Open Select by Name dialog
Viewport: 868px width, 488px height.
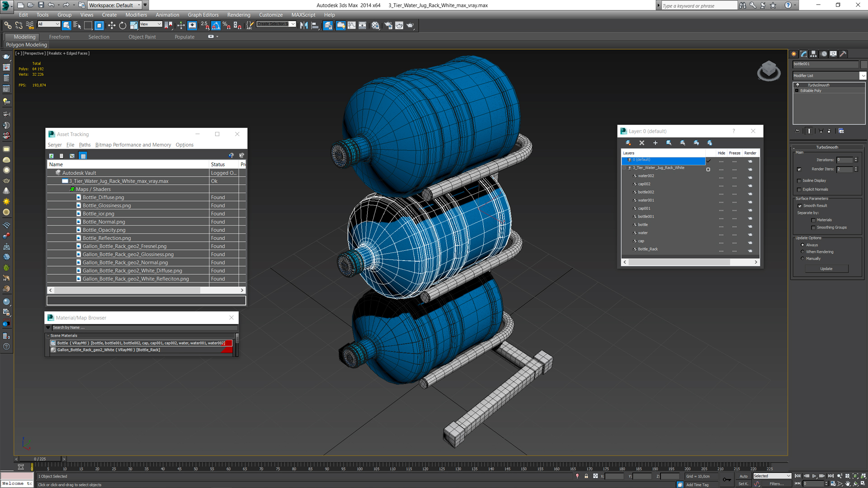[x=77, y=25]
